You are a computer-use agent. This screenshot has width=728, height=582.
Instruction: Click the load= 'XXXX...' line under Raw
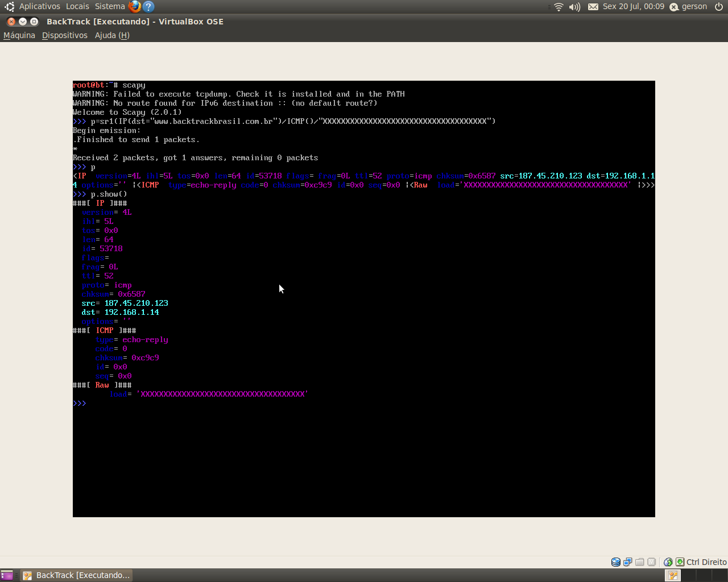coord(209,394)
